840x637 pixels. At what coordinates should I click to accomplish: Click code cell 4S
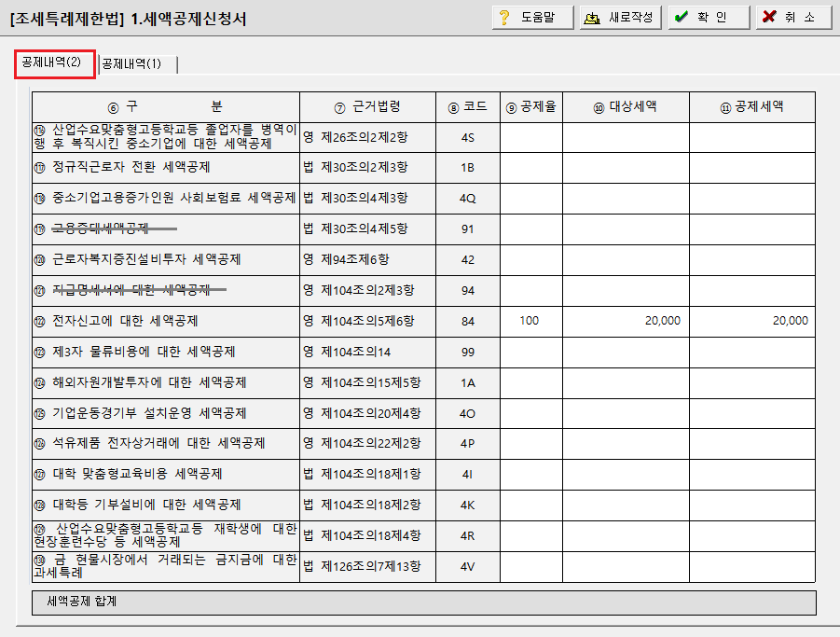pyautogui.click(x=468, y=138)
